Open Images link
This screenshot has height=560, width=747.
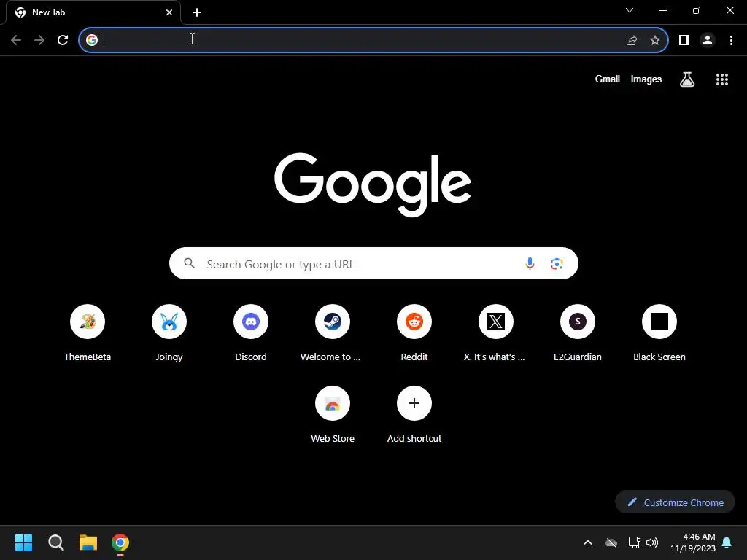646,79
